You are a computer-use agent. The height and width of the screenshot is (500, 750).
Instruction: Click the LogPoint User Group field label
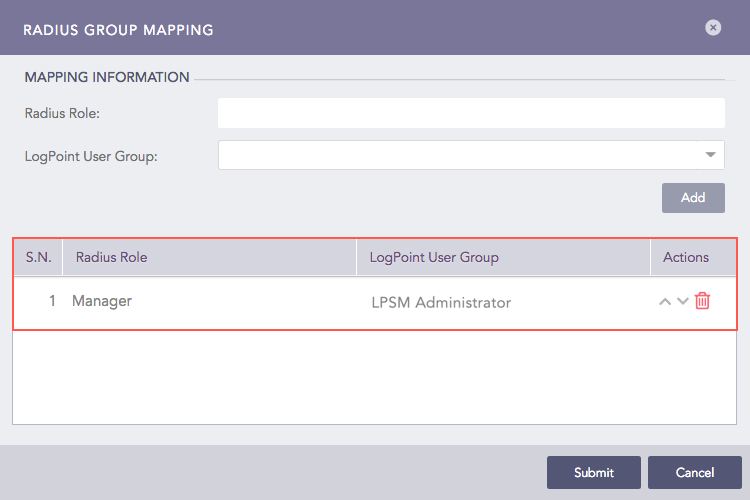[91, 156]
